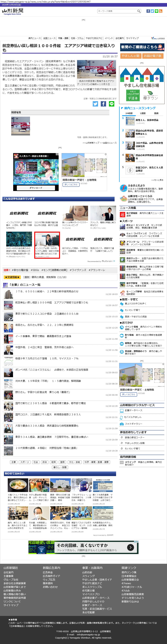Image resolution: width=167 pixels, height=644 pixels.
Task: Open the JTB 6500人削減 headline link
Action: (x=47, y=291)
